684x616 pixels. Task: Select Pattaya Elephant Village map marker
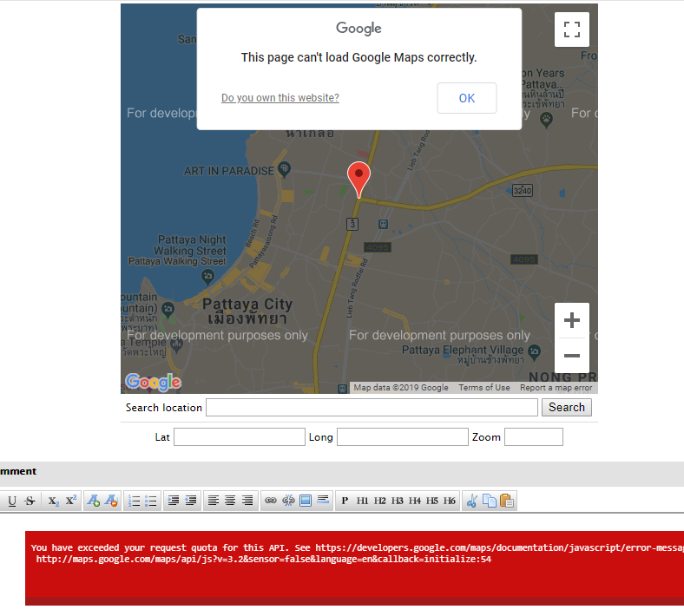pos(534,351)
